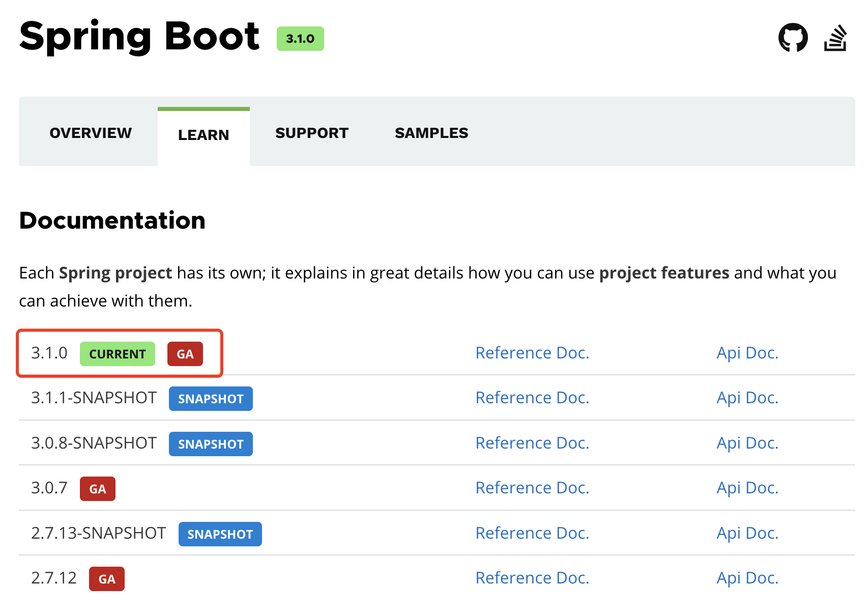Click the green CURRENT badge
This screenshot has width=868, height=612.
click(118, 354)
